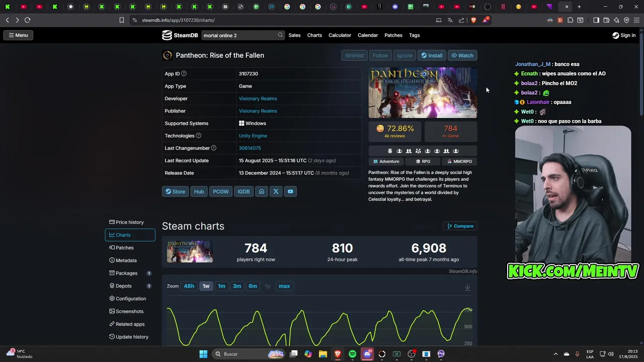
Task: Open Discord from the taskbar
Action: point(367,354)
